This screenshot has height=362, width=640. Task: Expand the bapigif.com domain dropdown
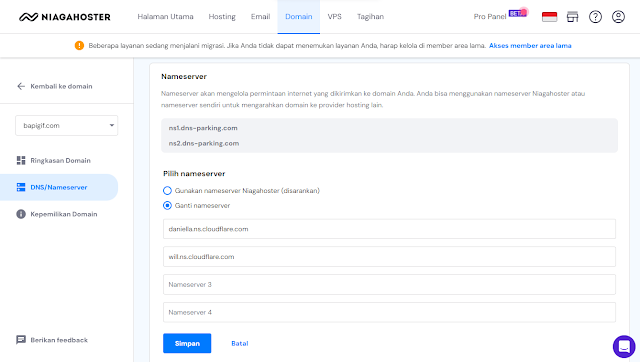pyautogui.click(x=67, y=125)
